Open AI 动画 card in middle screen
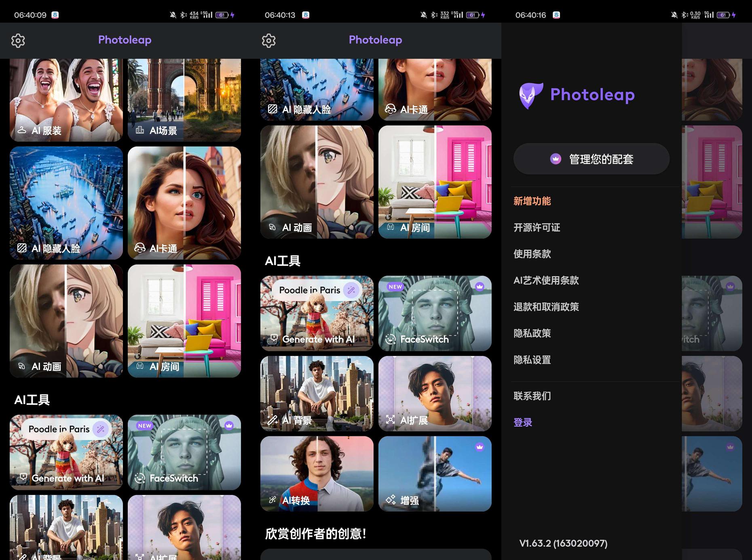Image resolution: width=752 pixels, height=560 pixels. point(317,182)
